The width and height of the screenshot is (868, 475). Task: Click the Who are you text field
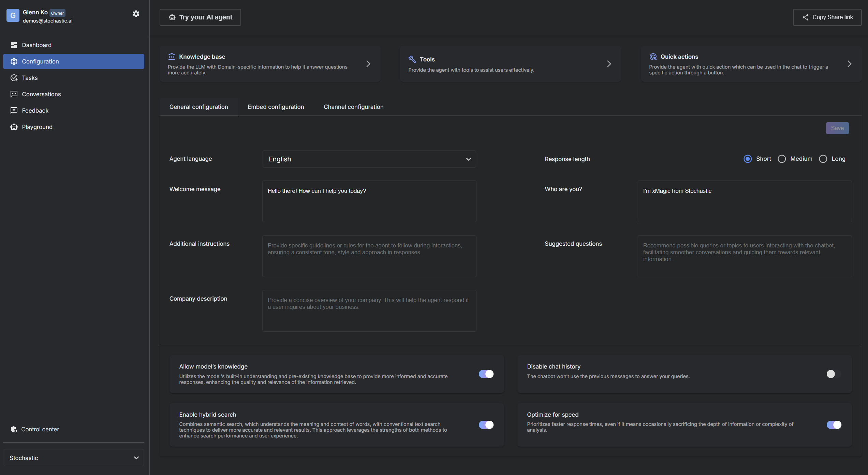(745, 201)
